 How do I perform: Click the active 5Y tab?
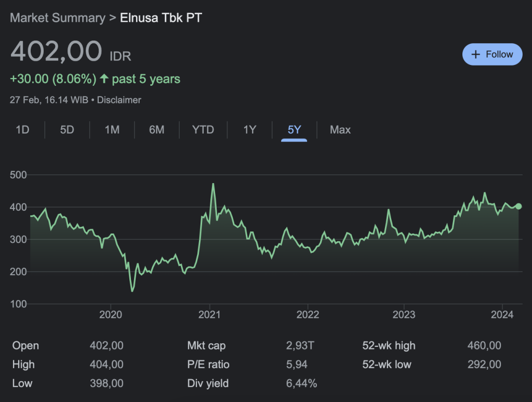pyautogui.click(x=294, y=130)
